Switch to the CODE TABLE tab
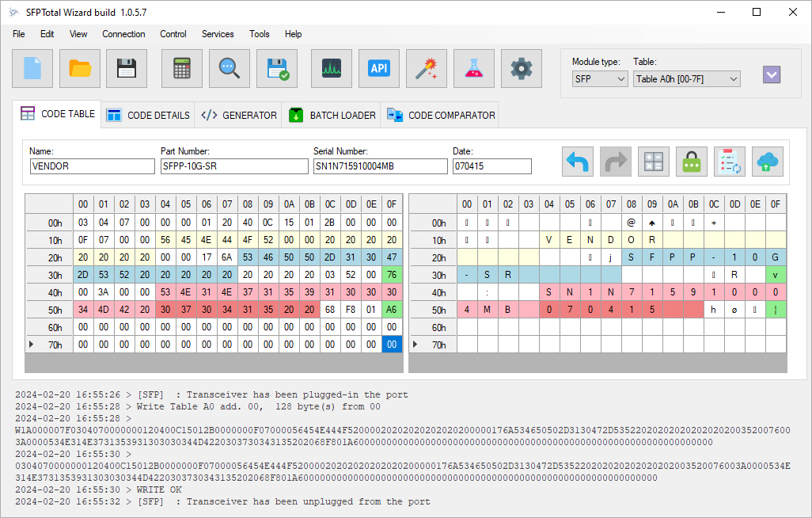The height and width of the screenshot is (518, 812). click(58, 114)
